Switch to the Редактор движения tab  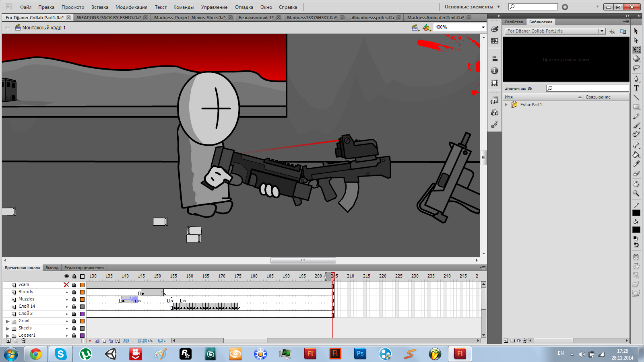click(x=84, y=267)
